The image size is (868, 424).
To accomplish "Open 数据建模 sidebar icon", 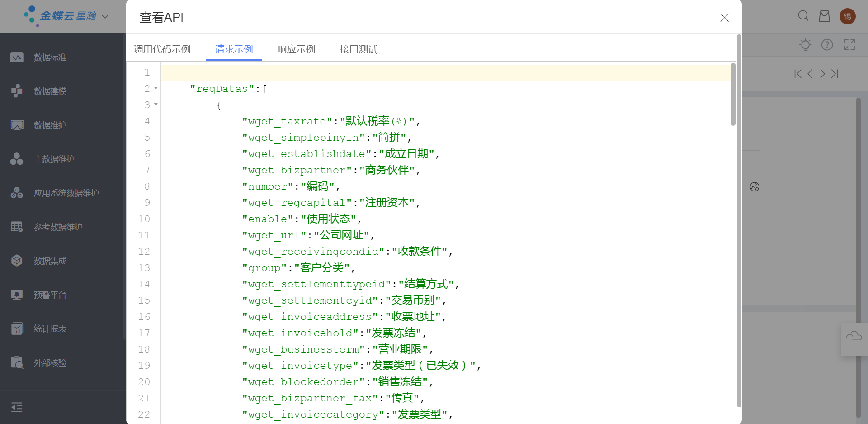I will (17, 91).
